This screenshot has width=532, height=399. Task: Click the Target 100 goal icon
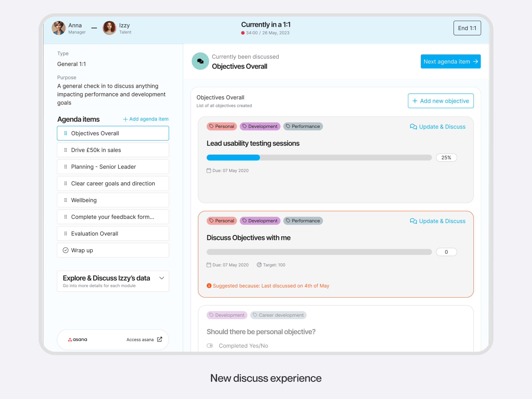[259, 265]
